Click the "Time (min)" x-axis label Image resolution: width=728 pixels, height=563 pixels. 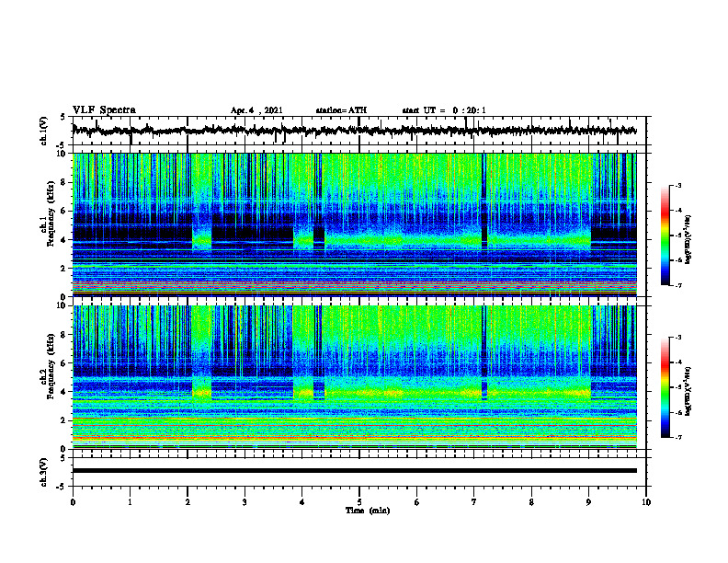368,511
